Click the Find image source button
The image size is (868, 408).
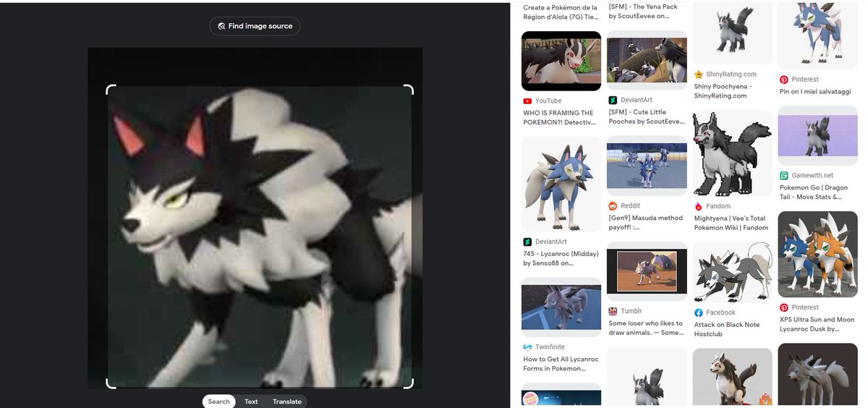(x=255, y=26)
